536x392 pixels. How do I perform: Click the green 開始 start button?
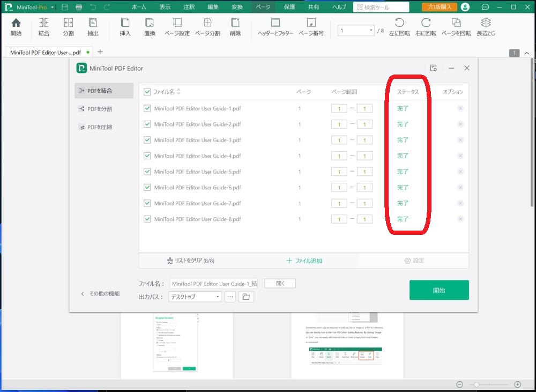tap(439, 290)
